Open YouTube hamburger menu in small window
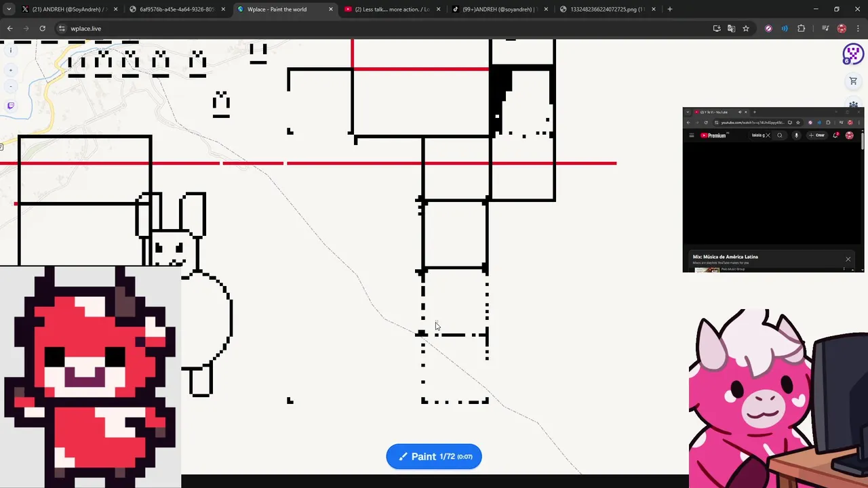Viewport: 868px width, 488px height. pyautogui.click(x=692, y=136)
